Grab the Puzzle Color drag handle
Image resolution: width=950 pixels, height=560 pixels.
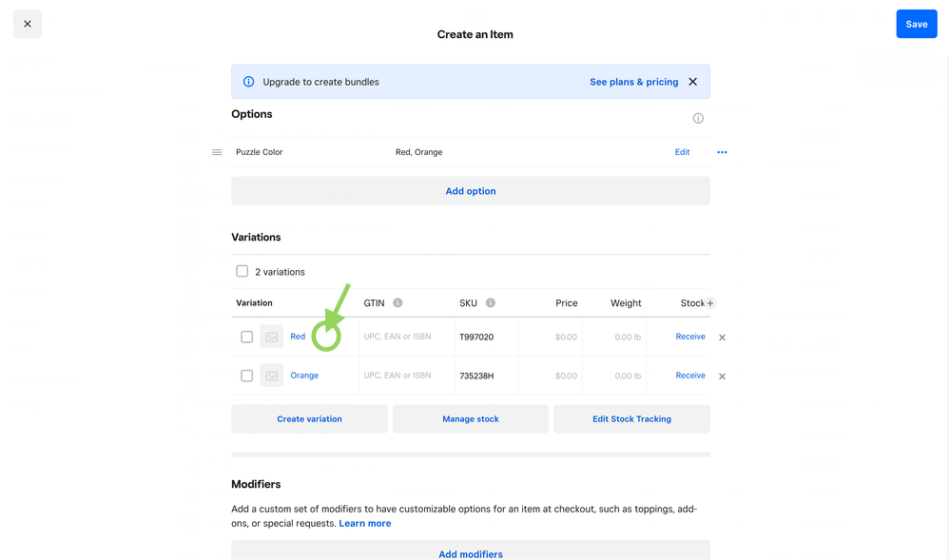tap(217, 152)
